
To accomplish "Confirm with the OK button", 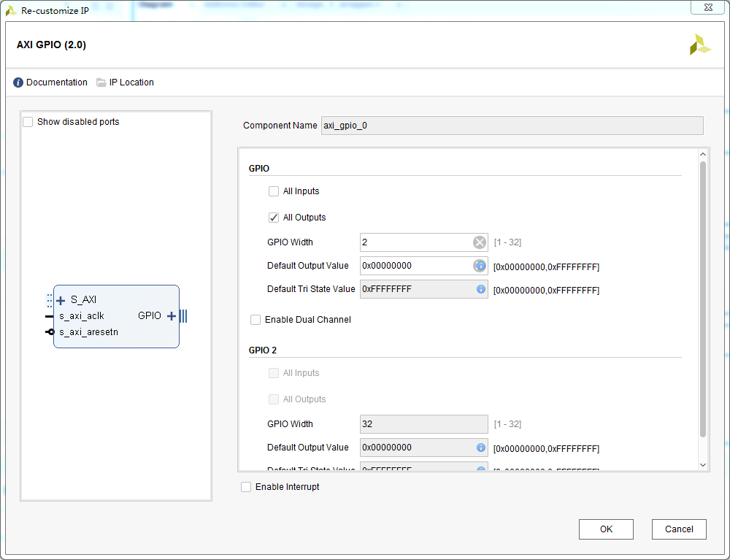I will tap(606, 529).
